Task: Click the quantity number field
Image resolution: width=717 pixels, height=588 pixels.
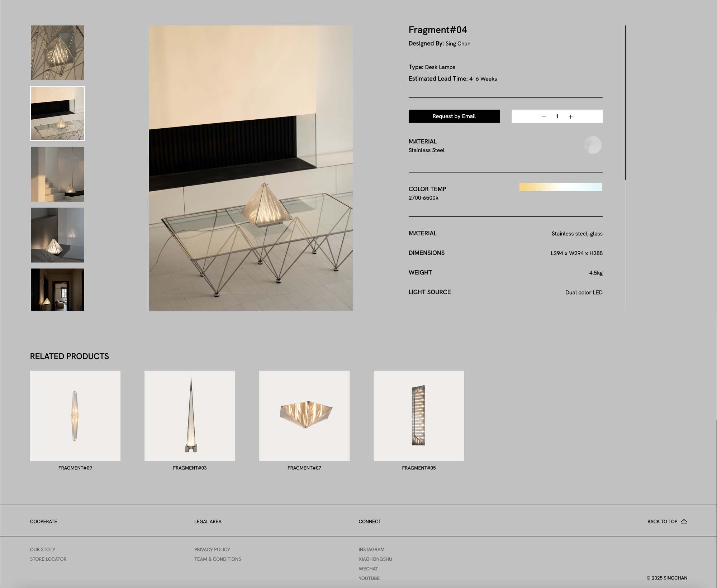Action: pos(557,116)
